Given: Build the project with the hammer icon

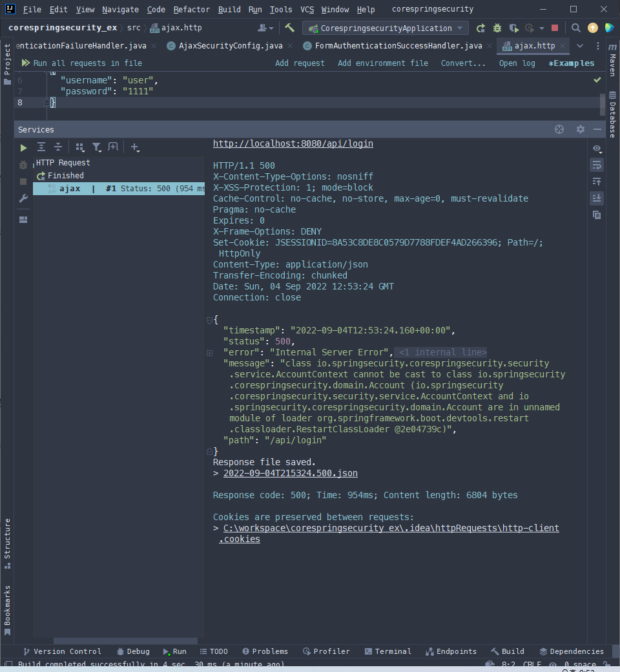Looking at the screenshot, I should [289, 28].
